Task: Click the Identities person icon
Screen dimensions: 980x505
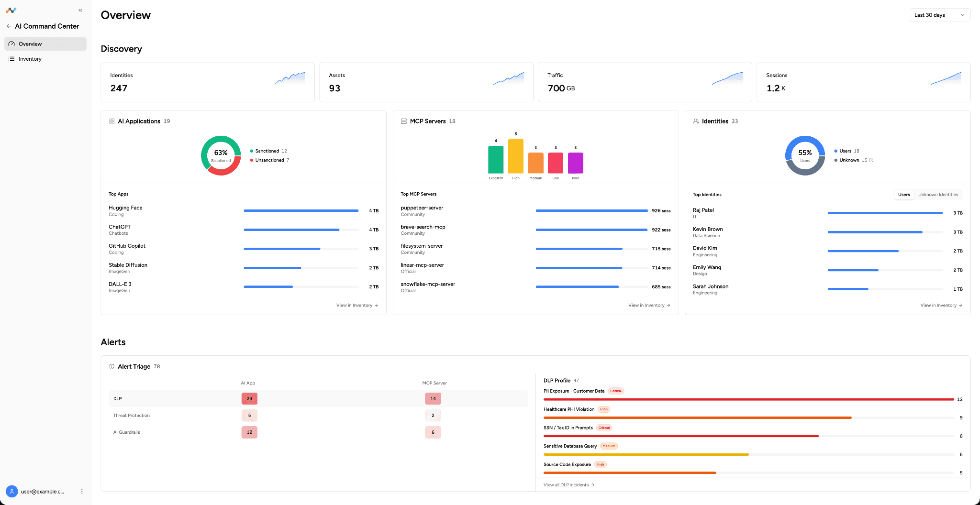Action: [x=696, y=121]
